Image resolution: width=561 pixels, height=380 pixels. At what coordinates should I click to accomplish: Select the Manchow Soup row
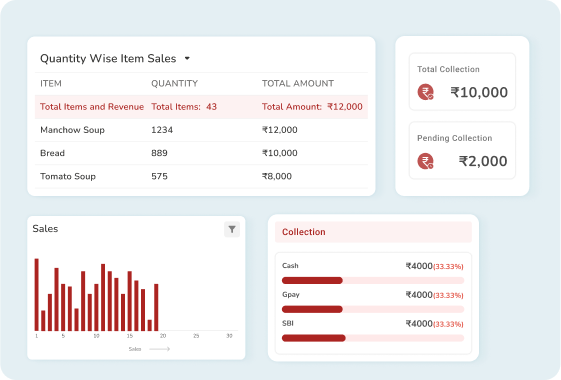[201, 130]
